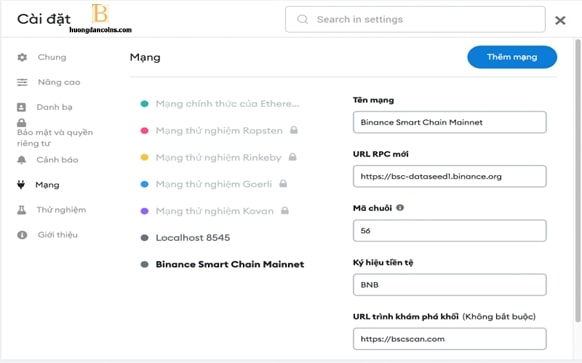Close the settings with the X button

pyautogui.click(x=560, y=20)
